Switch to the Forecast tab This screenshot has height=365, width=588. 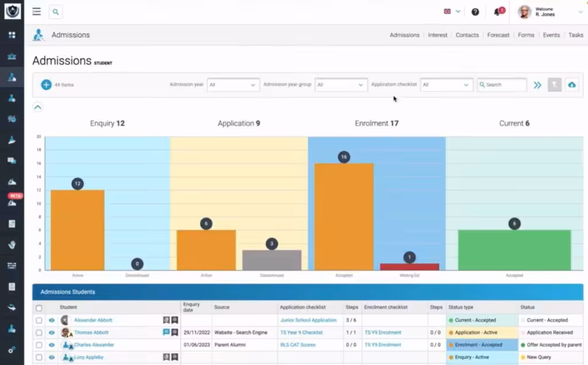click(x=498, y=35)
